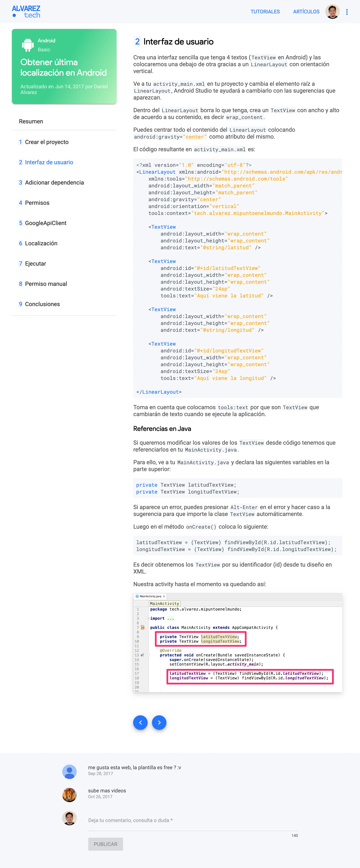Click the private TextView declarations code block

point(238,488)
